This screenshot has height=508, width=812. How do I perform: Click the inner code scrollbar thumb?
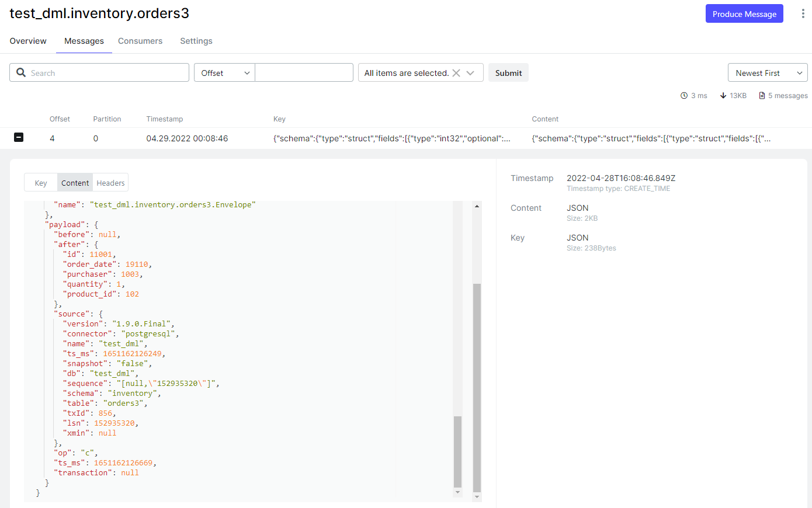pos(457,451)
